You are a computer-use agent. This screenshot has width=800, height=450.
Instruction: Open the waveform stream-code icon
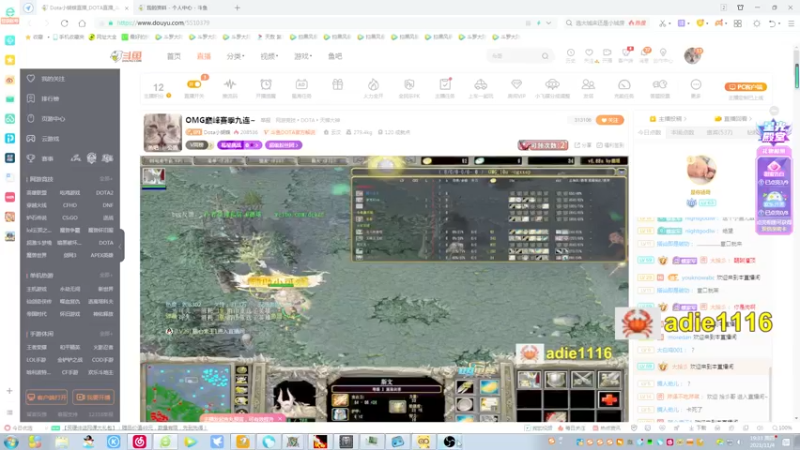tap(230, 84)
